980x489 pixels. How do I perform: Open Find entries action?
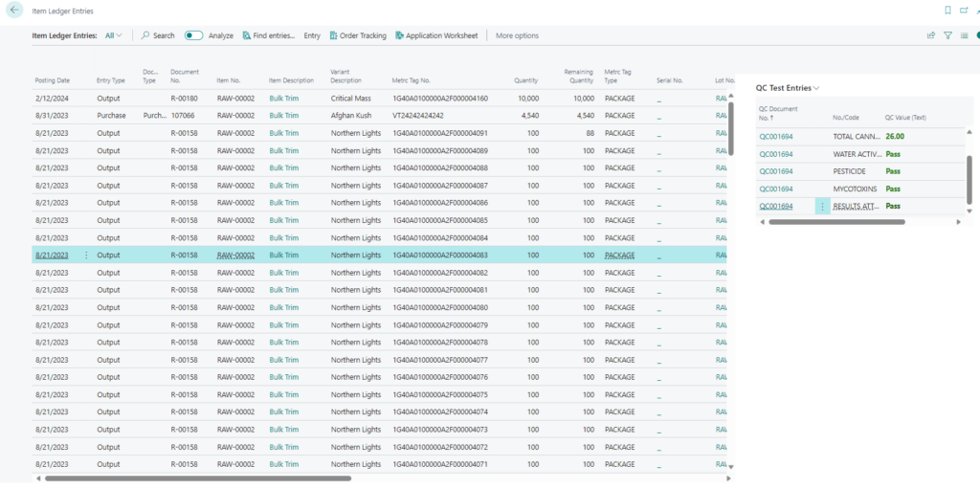click(269, 35)
